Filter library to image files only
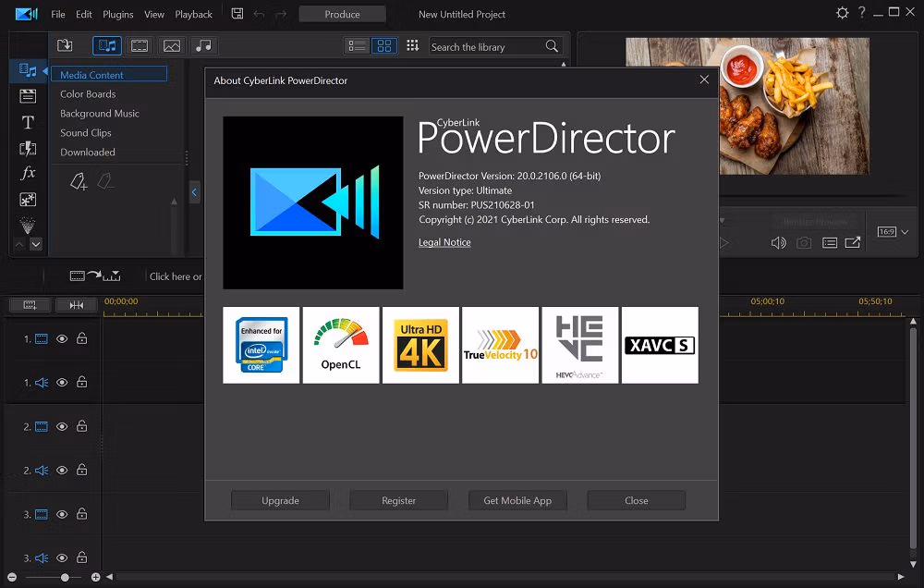Screen dimensions: 924x588 pyautogui.click(x=172, y=45)
